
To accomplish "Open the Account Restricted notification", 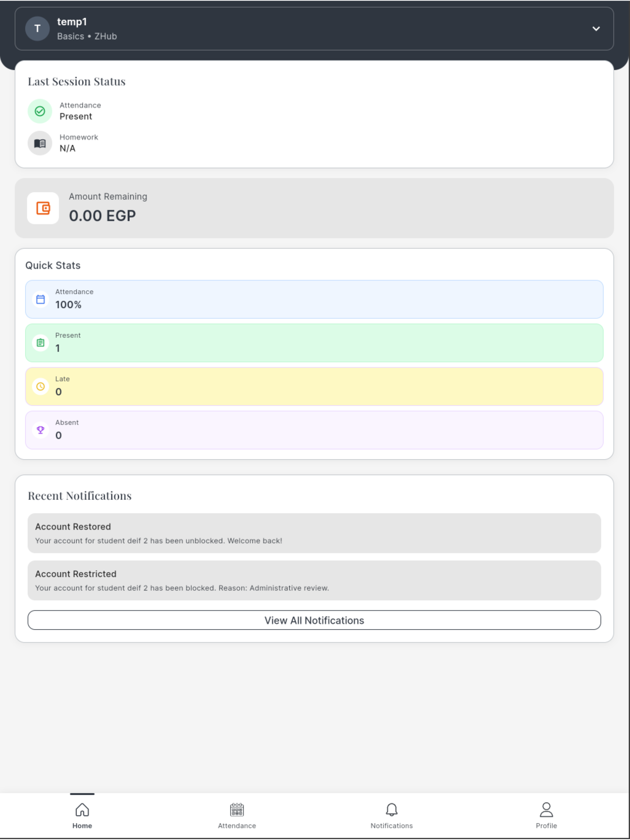I will point(314,580).
